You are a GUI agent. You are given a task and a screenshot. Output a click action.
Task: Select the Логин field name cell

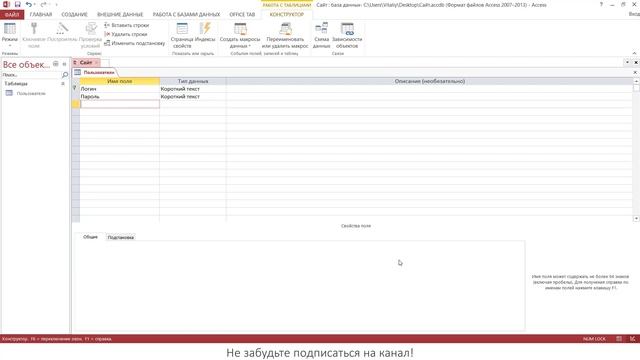(x=120, y=89)
